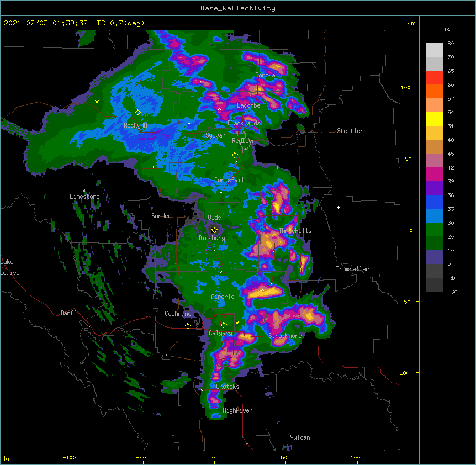Image resolution: width=476 pixels, height=465 pixels.
Task: Click the Lake Louise label
Action: tap(10, 267)
